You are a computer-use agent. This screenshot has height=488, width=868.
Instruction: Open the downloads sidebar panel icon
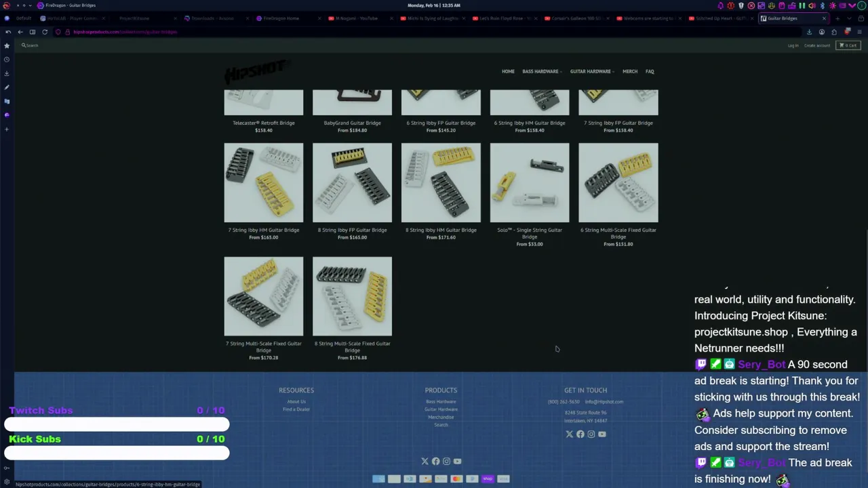(x=7, y=73)
